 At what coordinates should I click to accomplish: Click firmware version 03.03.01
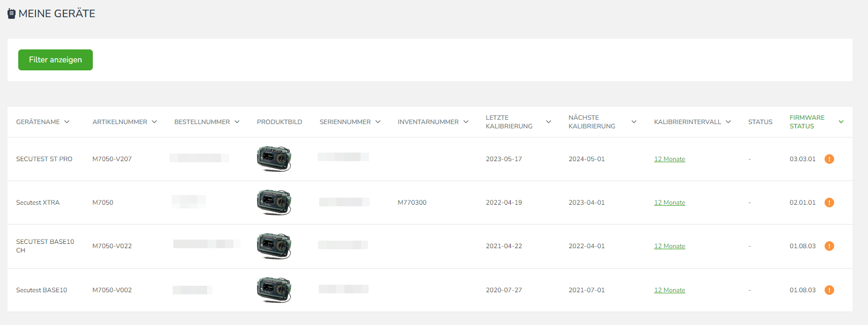point(803,159)
